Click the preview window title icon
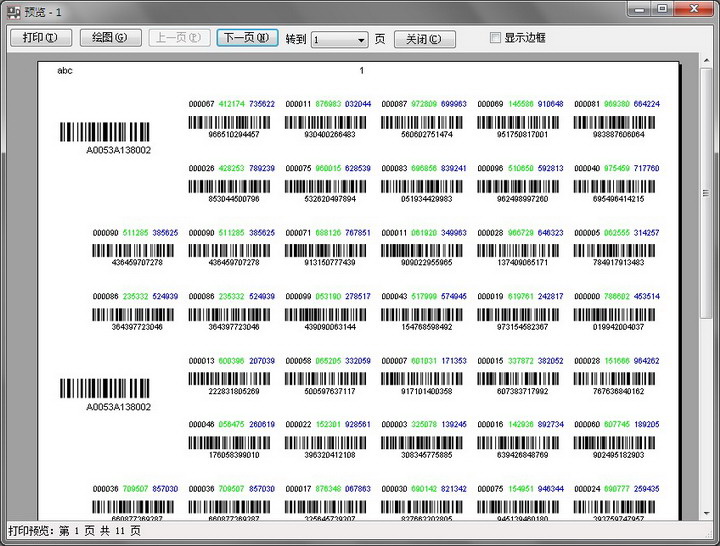 pos(14,12)
